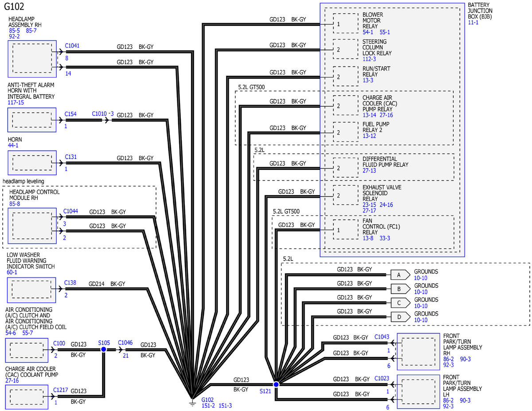532x411 pixels.
Task: Select off-page arrow C for Grounds
Action: point(400,303)
